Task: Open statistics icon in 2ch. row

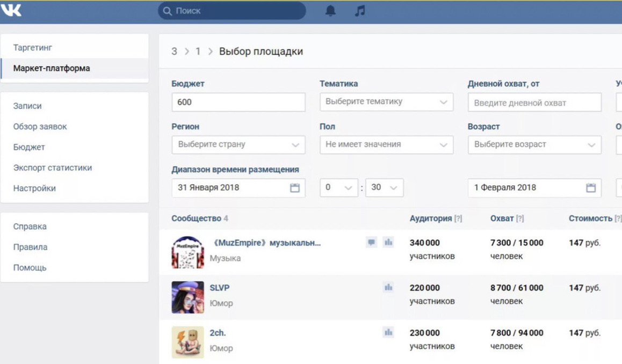Action: (x=388, y=332)
